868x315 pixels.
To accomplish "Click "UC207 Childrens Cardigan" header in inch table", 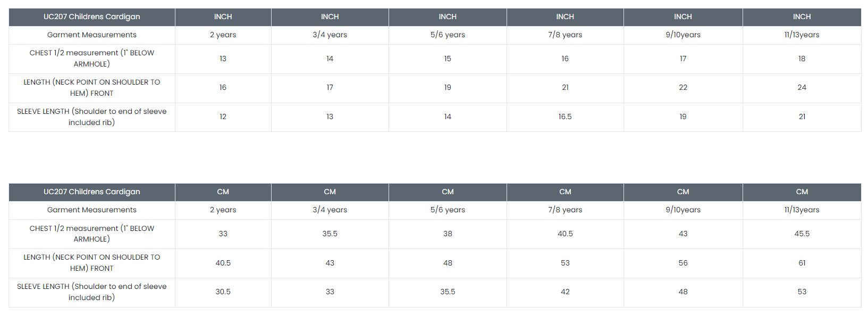I will 91,17.
